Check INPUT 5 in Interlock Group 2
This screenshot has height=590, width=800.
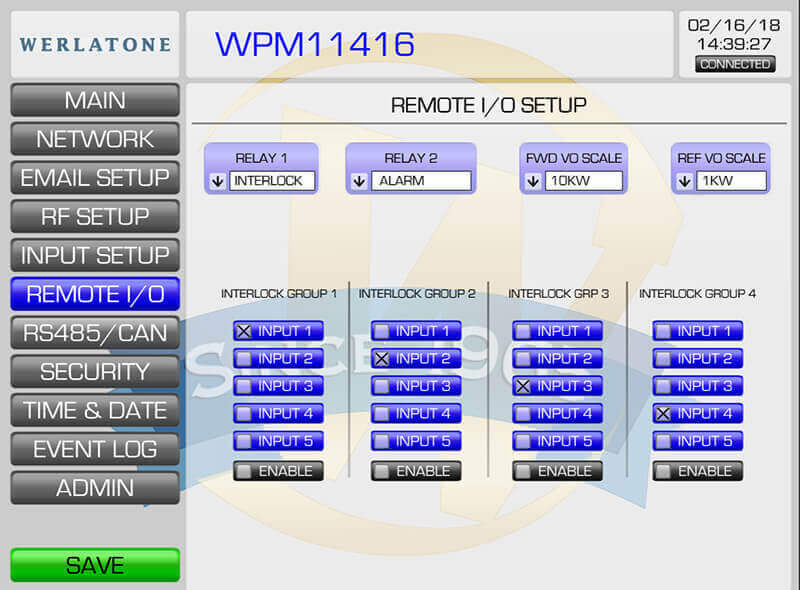coord(382,441)
